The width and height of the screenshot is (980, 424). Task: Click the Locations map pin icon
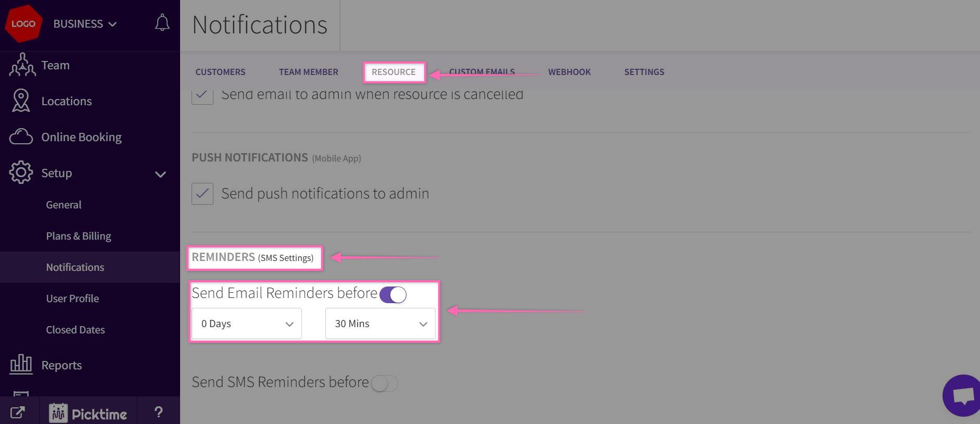[x=21, y=101]
